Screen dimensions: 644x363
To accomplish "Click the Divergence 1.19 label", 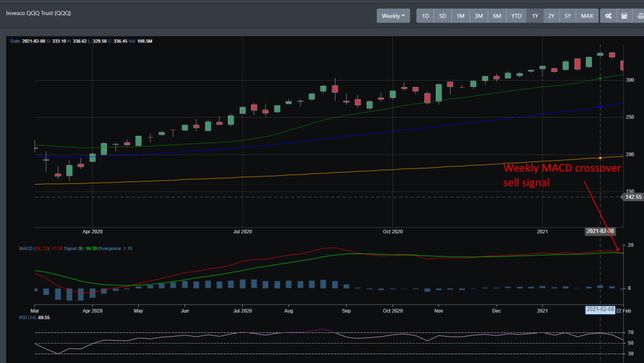I will 115,248.
